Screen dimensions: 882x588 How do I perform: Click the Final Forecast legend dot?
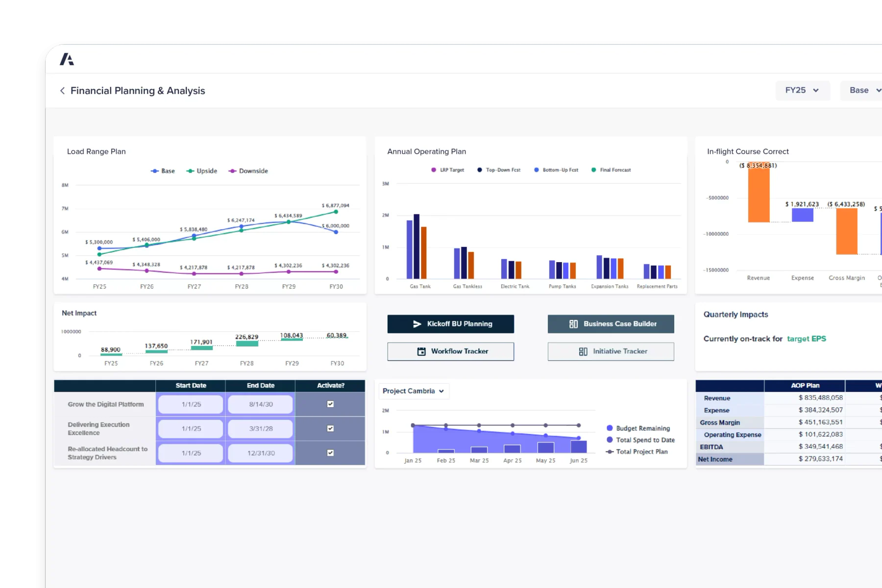click(594, 170)
